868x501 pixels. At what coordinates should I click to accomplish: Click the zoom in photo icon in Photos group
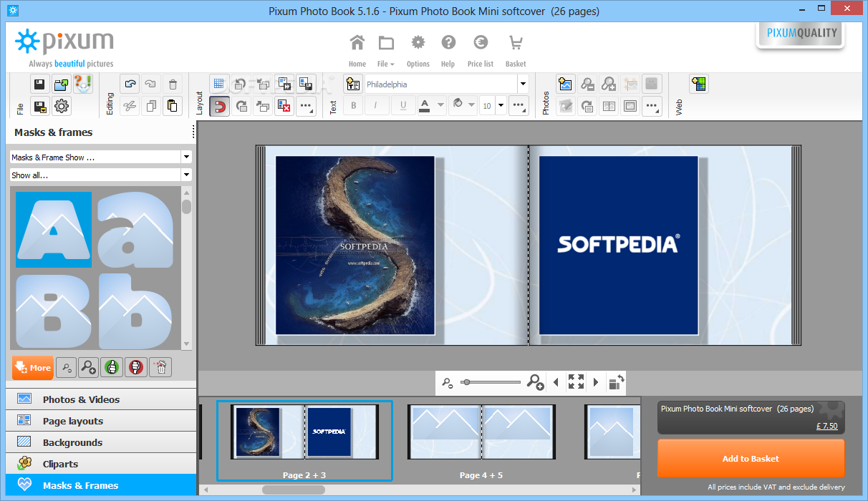(x=609, y=84)
